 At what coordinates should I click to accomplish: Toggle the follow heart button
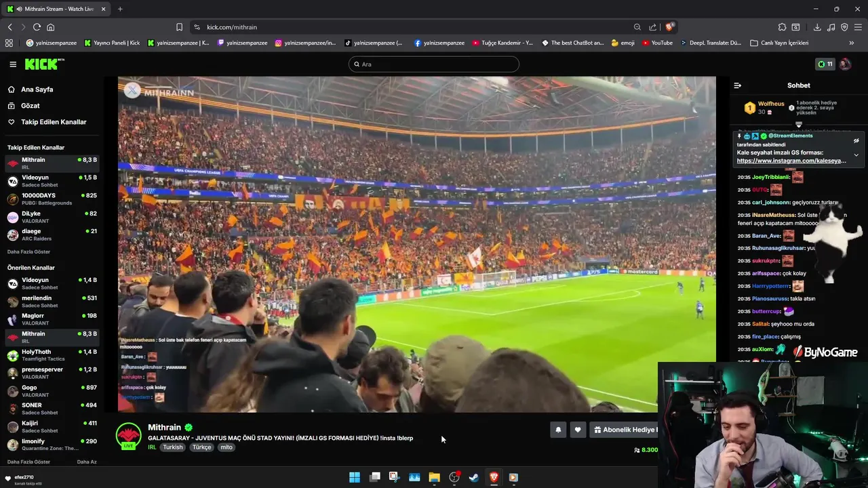point(578,430)
